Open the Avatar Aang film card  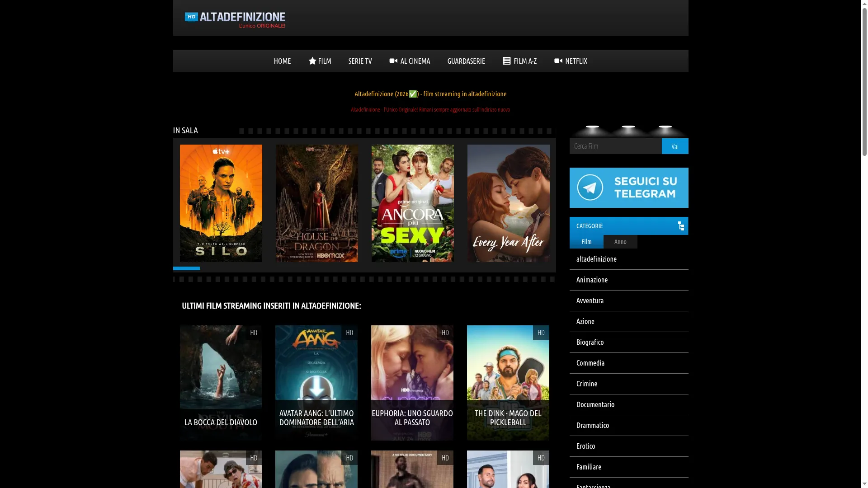pyautogui.click(x=316, y=383)
